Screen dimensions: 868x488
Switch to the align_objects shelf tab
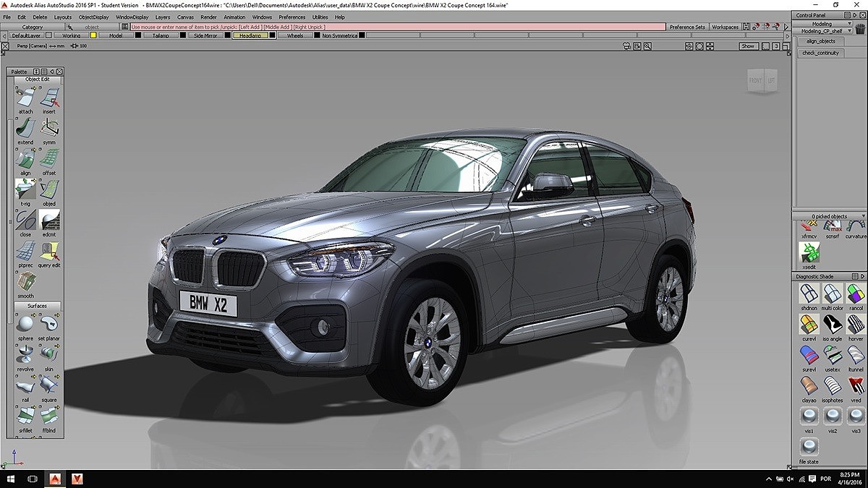821,41
